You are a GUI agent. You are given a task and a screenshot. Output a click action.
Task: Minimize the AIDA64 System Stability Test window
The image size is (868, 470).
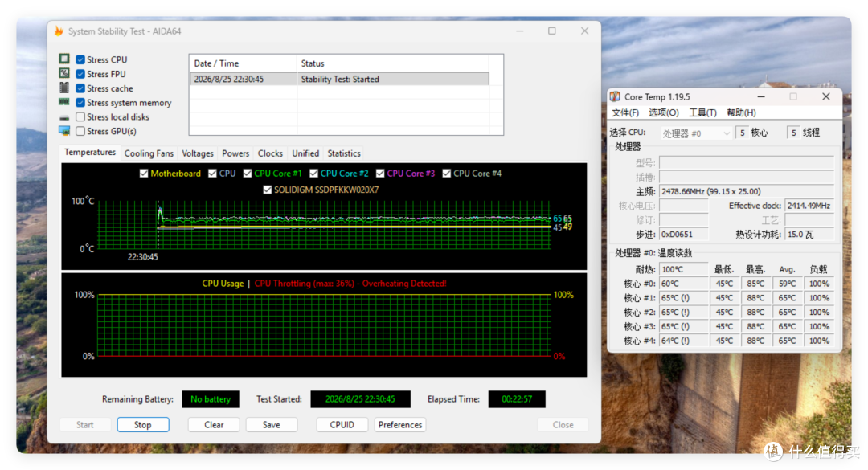(x=520, y=31)
